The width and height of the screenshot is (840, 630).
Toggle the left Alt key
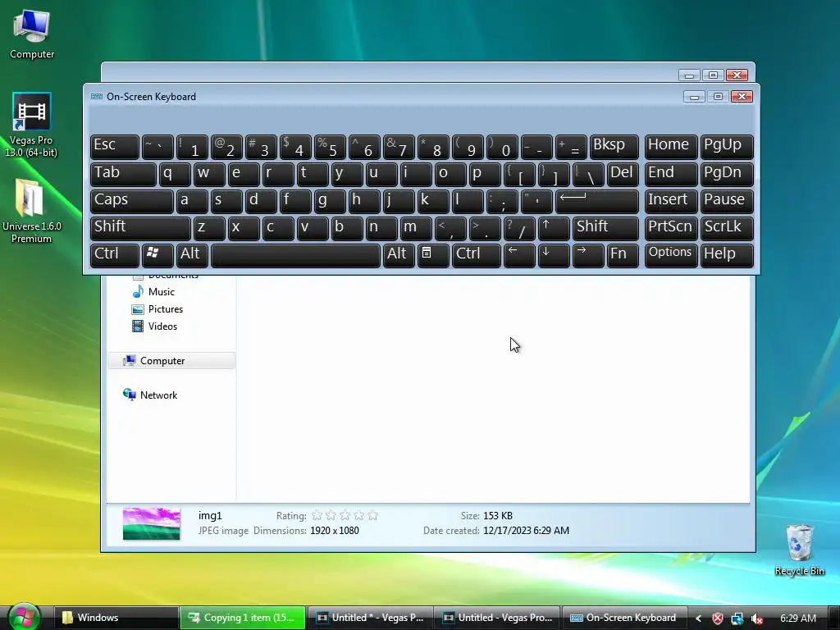tap(192, 254)
